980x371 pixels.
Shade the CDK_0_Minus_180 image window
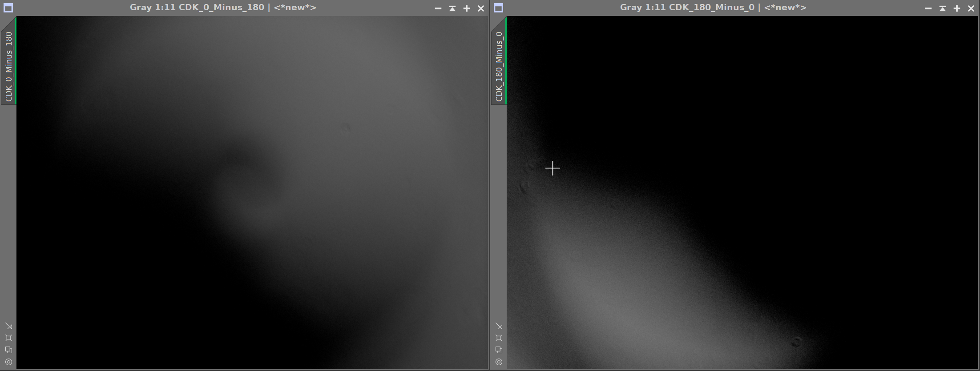click(452, 8)
